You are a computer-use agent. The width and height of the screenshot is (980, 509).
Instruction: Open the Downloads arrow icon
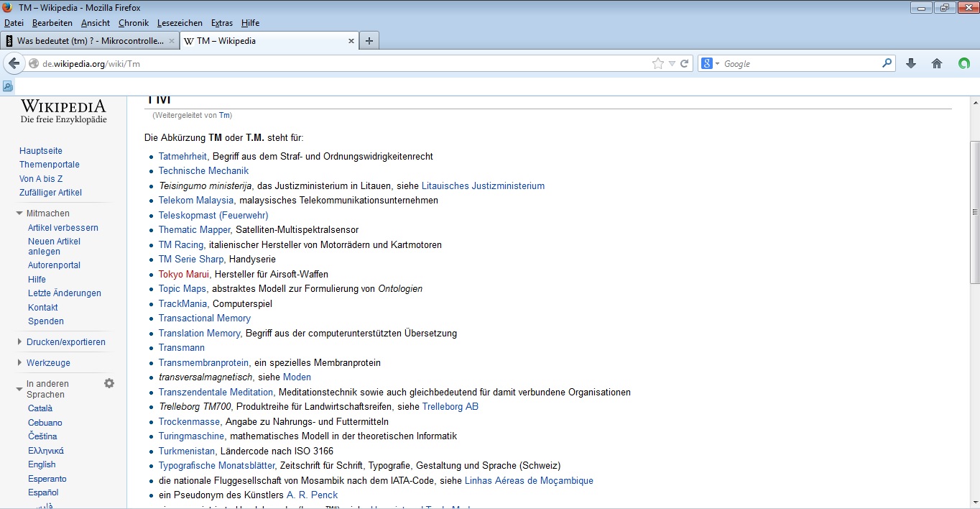(x=911, y=63)
